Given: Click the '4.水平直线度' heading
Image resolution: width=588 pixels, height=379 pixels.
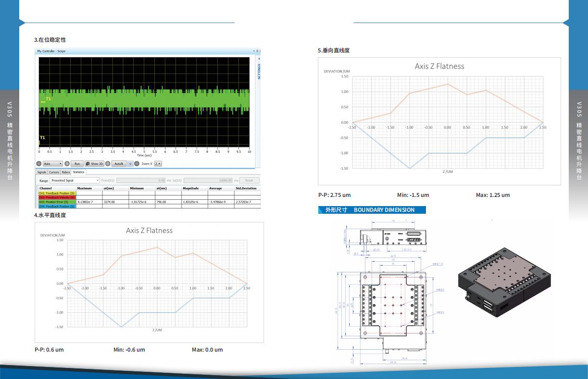Looking at the screenshot, I should (x=50, y=215).
